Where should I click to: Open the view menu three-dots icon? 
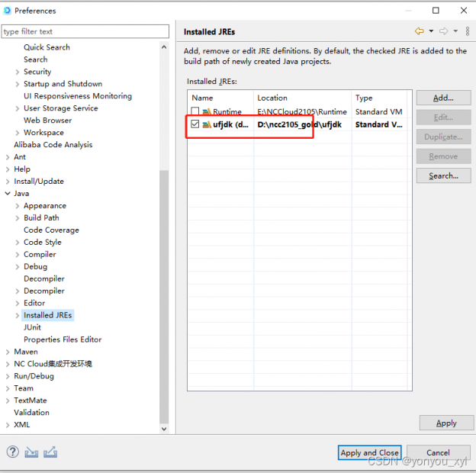466,31
